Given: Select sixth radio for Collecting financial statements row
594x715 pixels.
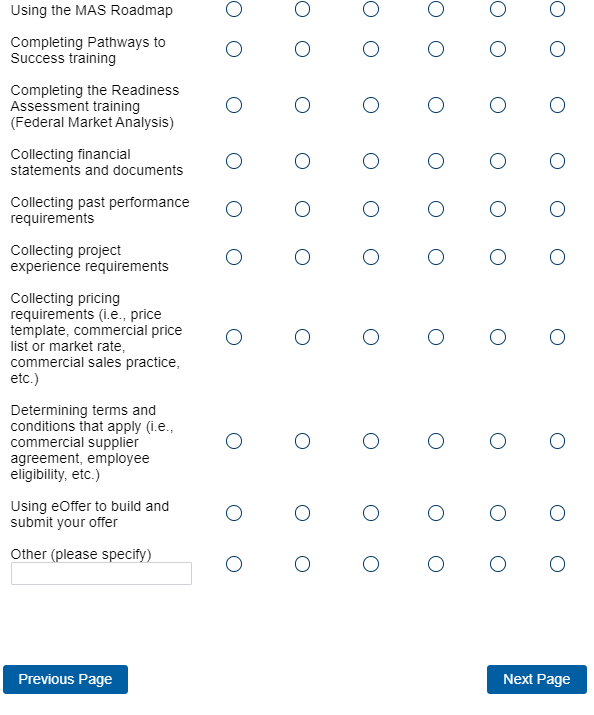Looking at the screenshot, I should pos(557,161).
